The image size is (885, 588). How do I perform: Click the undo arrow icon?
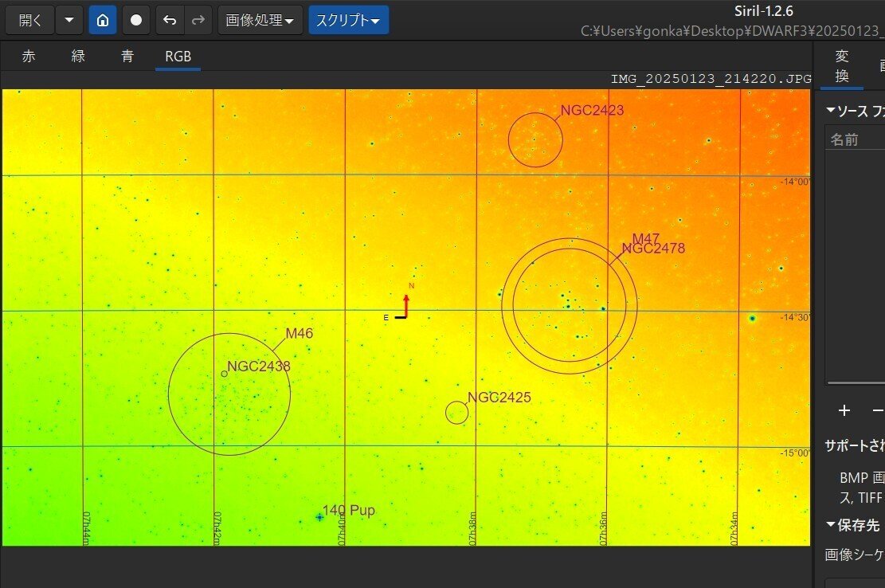click(170, 20)
